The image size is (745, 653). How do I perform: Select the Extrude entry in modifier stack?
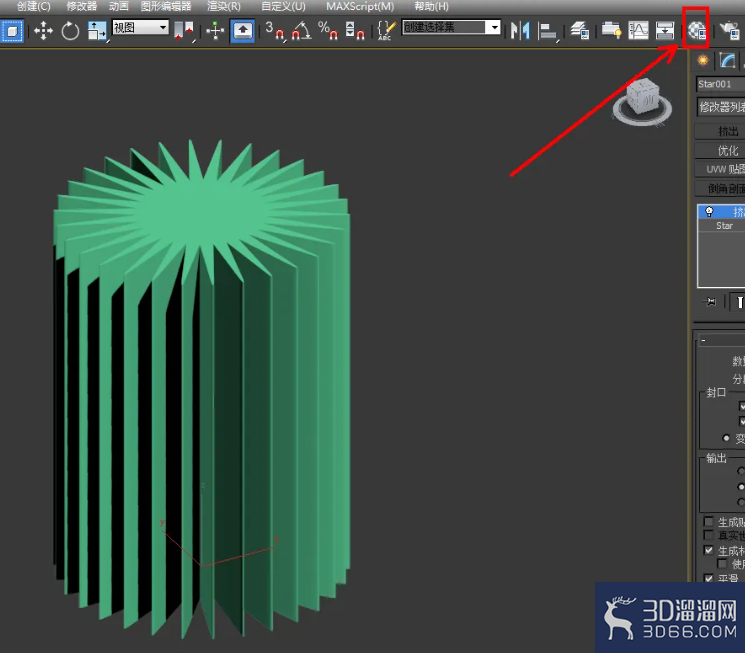(x=722, y=212)
